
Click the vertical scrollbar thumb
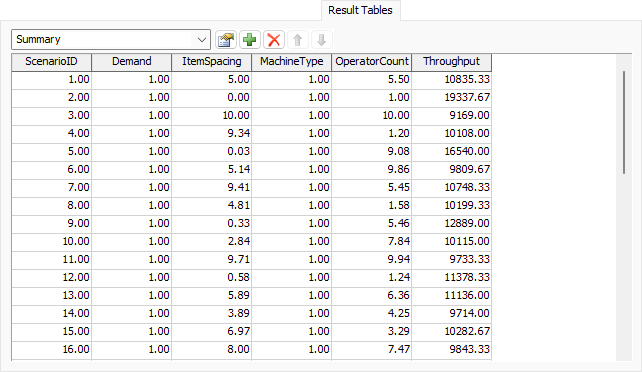[624, 122]
